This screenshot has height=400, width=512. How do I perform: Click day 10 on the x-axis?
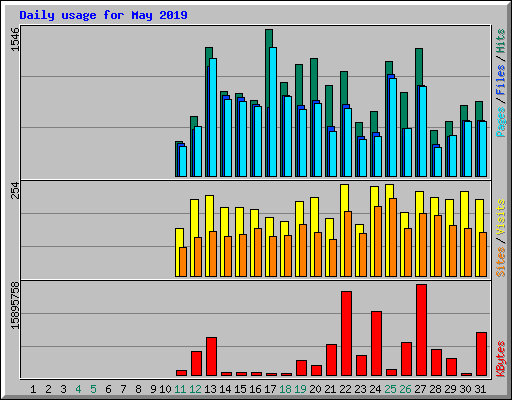pyautogui.click(x=165, y=389)
